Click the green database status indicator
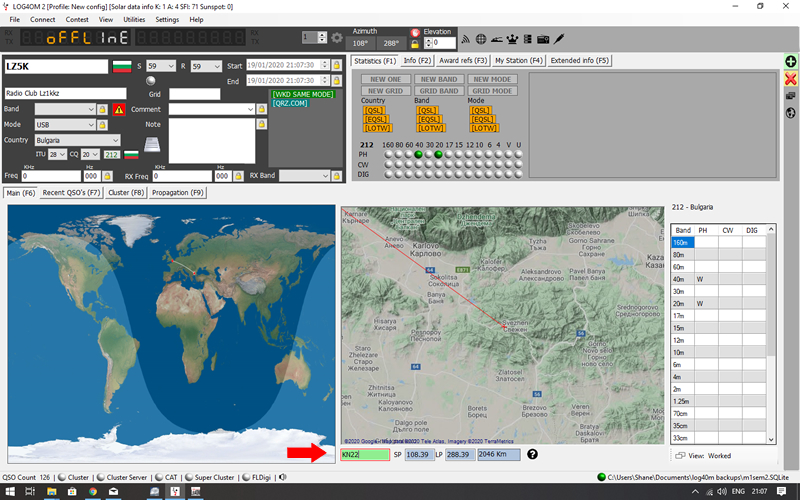This screenshot has width=800, height=500. tap(601, 477)
